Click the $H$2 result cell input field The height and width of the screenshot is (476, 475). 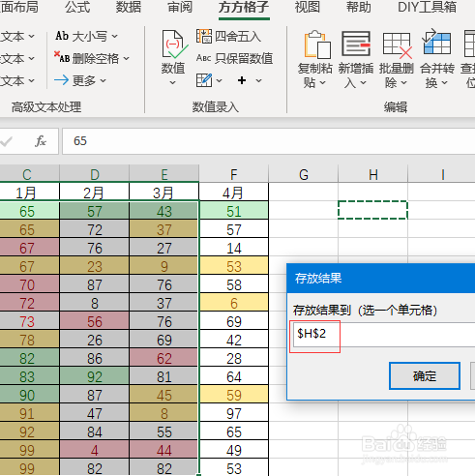[x=384, y=335]
